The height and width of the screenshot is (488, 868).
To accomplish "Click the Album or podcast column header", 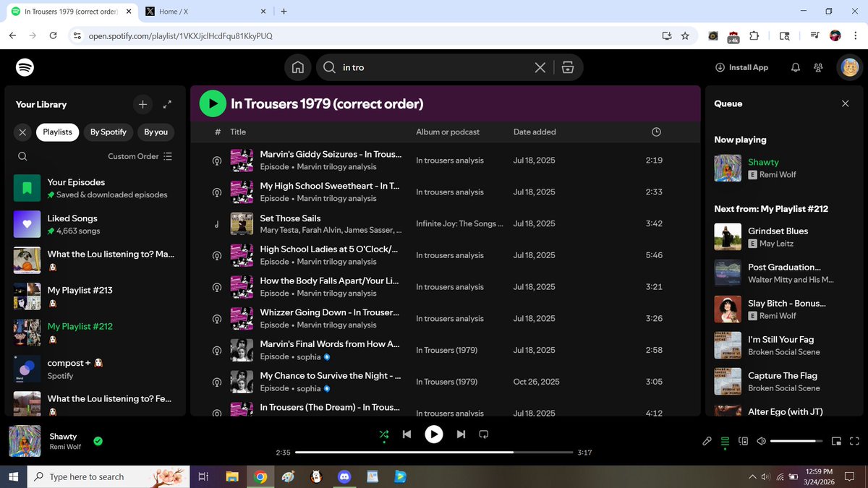I will pos(448,132).
